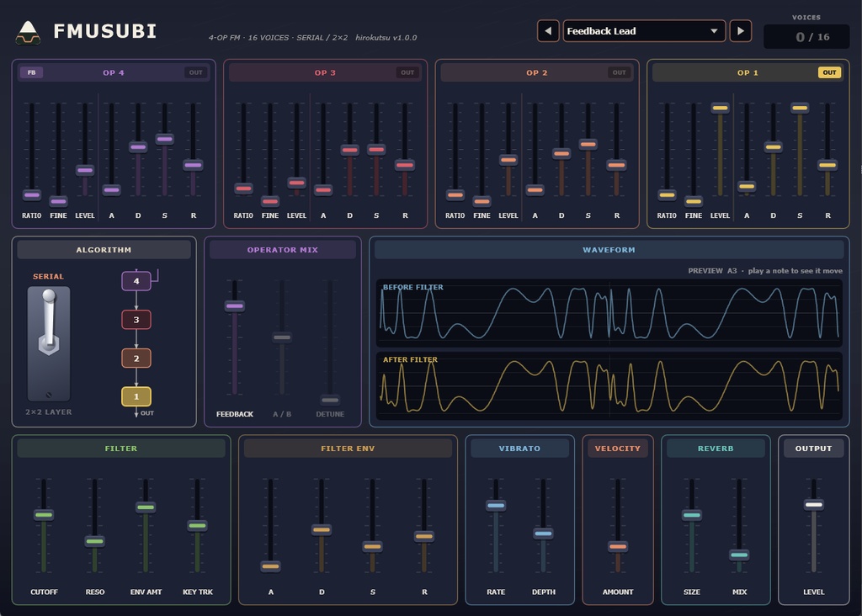The width and height of the screenshot is (862, 616).
Task: Adjust the A / B mix slider
Action: 282,337
